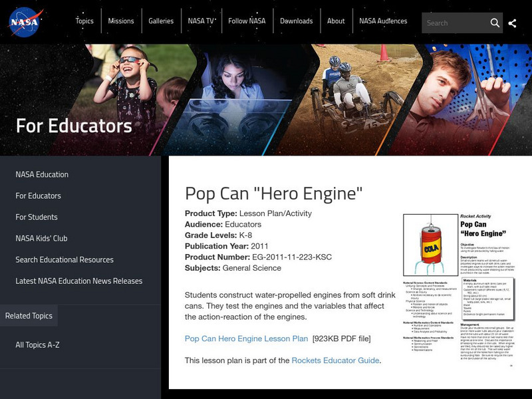Visit NASA Kids' Club link
This screenshot has width=532, height=399.
tap(41, 238)
